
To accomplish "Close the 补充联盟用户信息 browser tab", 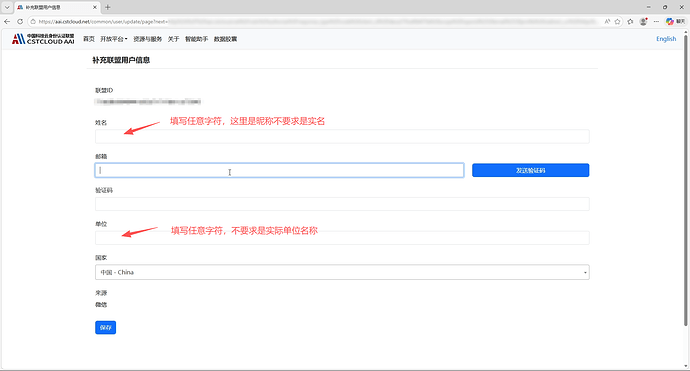I will [95, 7].
